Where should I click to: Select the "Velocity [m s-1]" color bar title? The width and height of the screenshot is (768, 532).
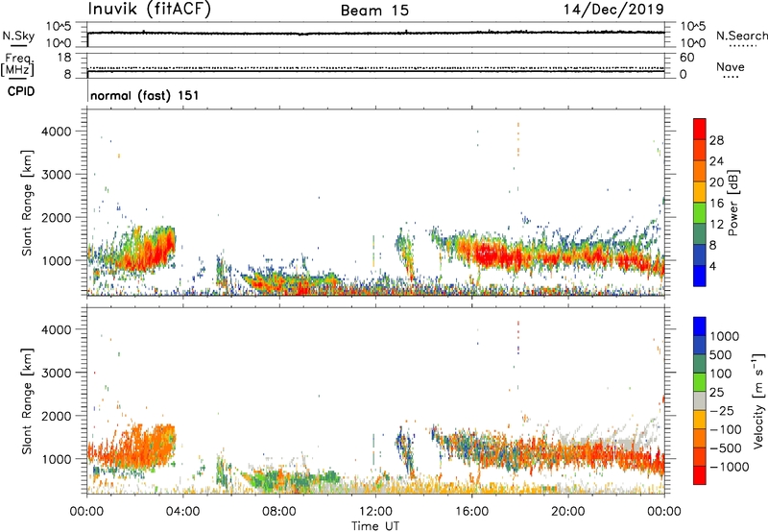pyautogui.click(x=758, y=400)
